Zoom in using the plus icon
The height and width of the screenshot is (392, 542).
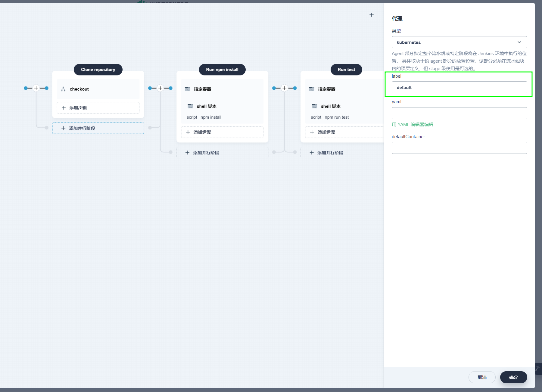(x=372, y=14)
